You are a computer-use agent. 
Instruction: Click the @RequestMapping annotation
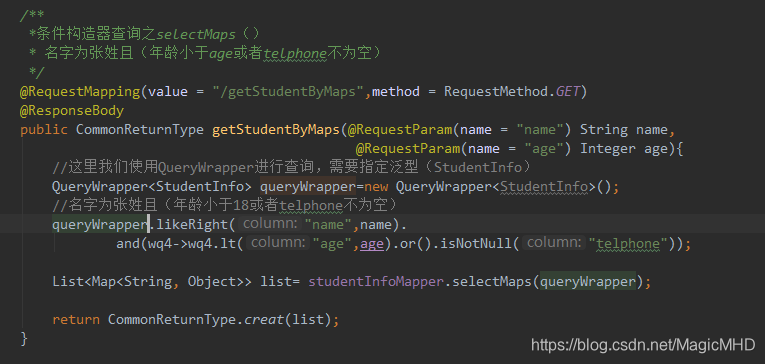(x=81, y=92)
